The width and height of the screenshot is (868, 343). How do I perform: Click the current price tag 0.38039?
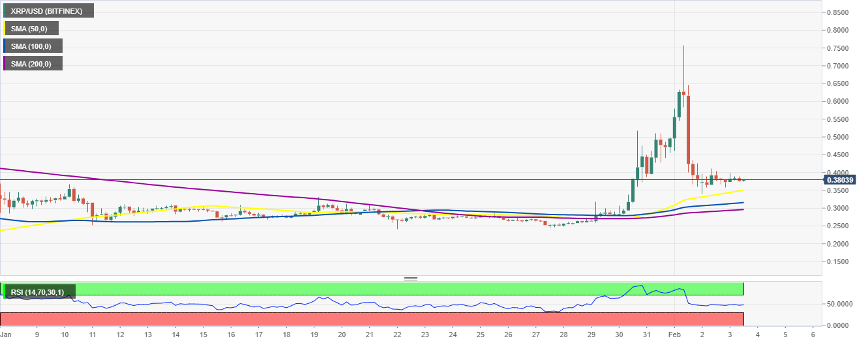(x=840, y=180)
